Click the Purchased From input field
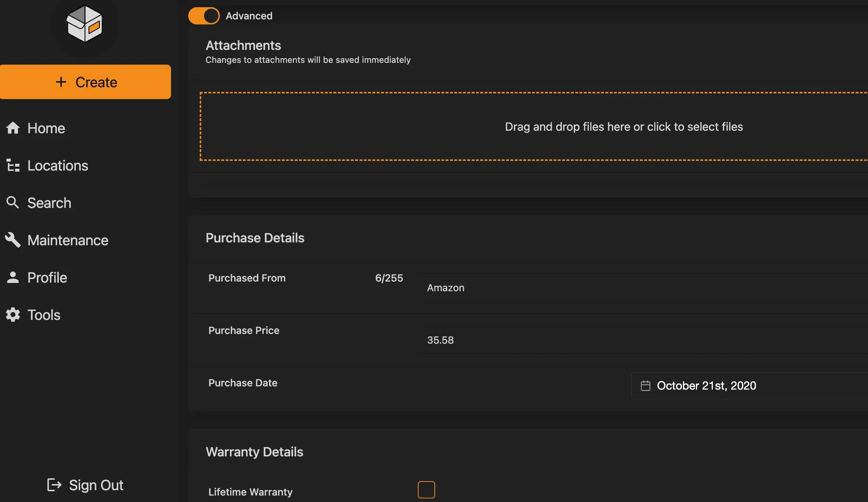The width and height of the screenshot is (868, 502). click(643, 288)
